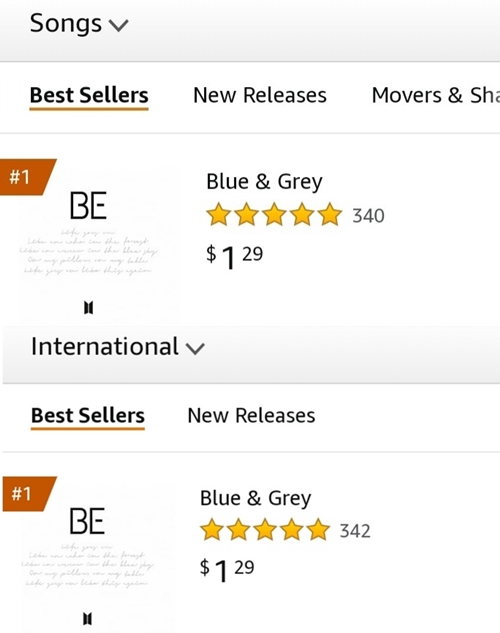Select Best Sellers tab under International
The width and height of the screenshot is (500, 633).
click(x=88, y=416)
